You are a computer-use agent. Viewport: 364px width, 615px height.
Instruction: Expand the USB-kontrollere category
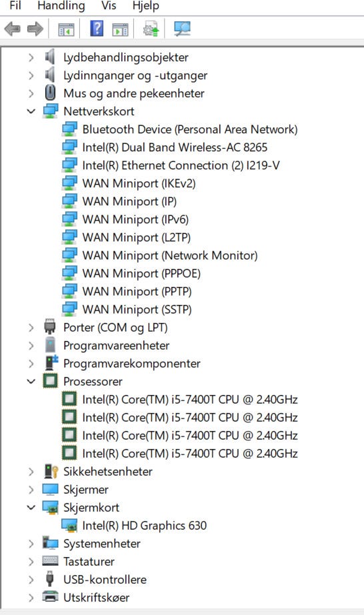[31, 579]
